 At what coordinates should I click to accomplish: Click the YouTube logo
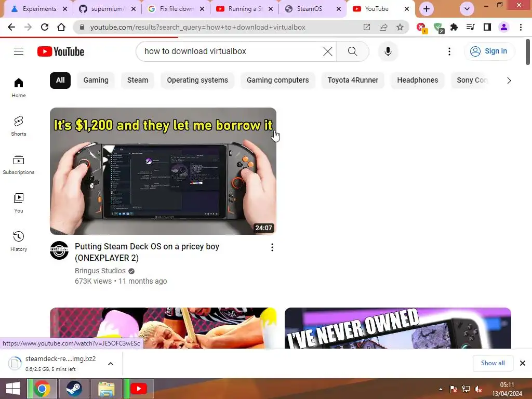click(61, 51)
